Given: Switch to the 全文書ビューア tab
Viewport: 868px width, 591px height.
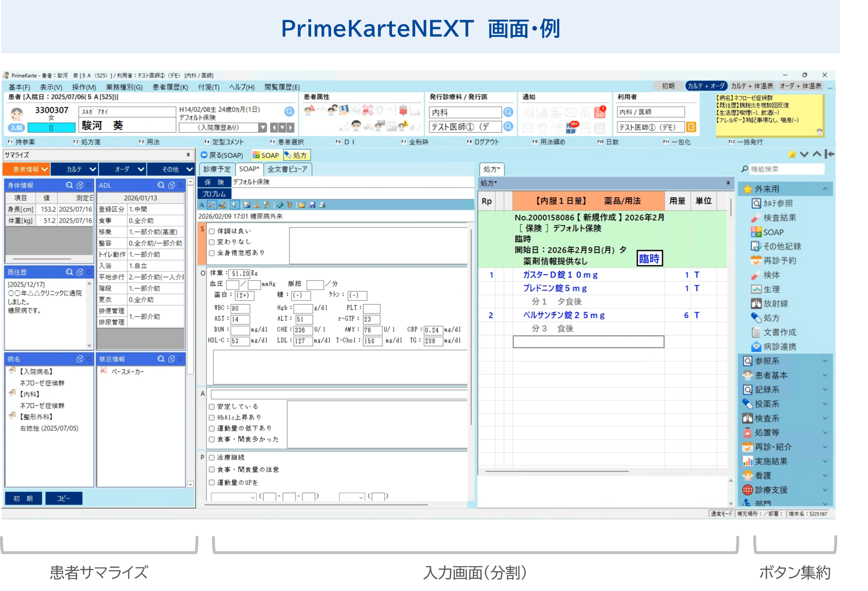Looking at the screenshot, I should tap(287, 169).
